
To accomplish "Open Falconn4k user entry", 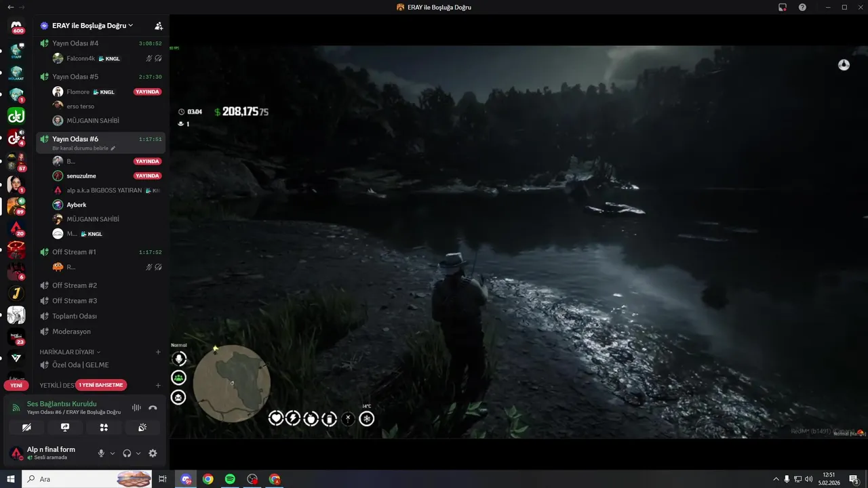I will 107,58.
